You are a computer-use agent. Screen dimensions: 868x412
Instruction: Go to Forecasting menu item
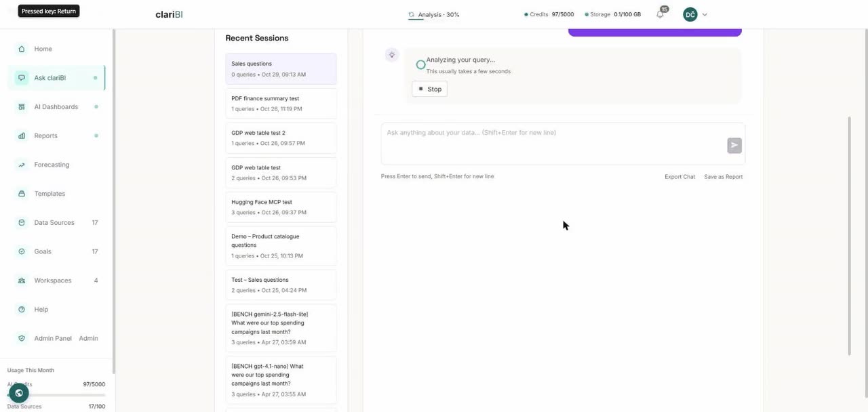[x=58, y=165]
